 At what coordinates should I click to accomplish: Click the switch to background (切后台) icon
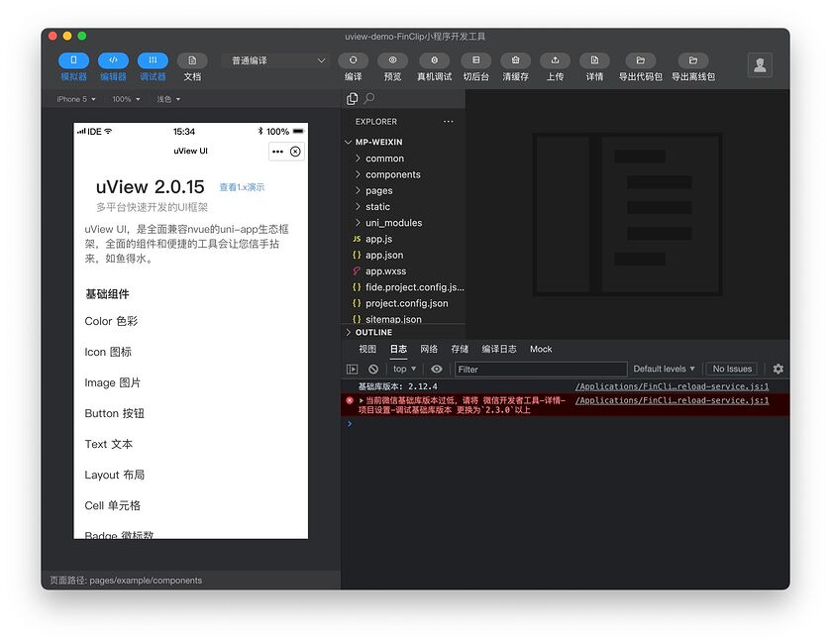pos(475,60)
